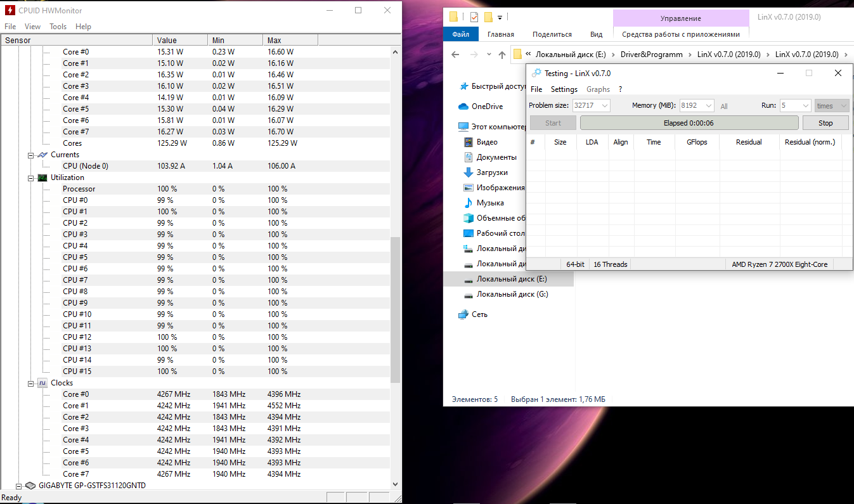Click the This PC monitor icon beside Этот компьютер
Image resolution: width=854 pixels, height=504 pixels.
tap(463, 127)
